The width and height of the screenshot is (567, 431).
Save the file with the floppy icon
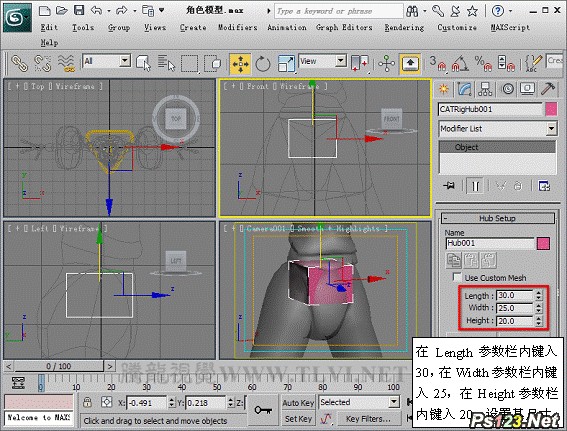[79, 10]
